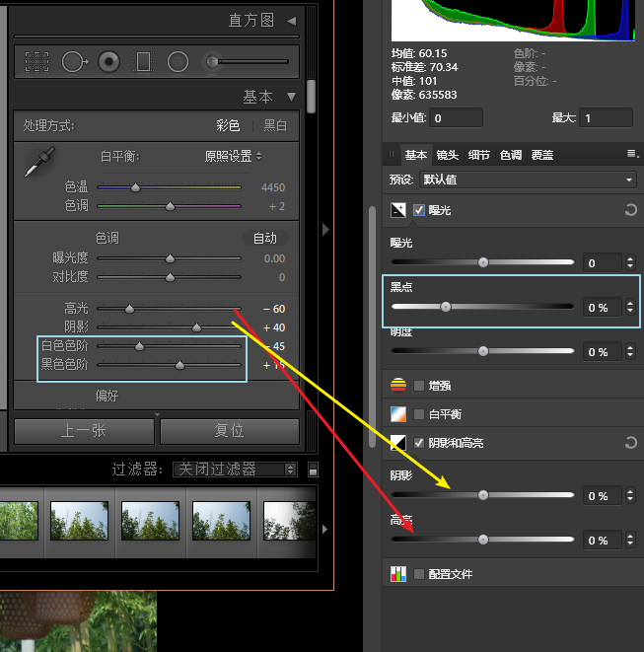Pick the radial filter tool
This screenshot has width=644, height=652.
click(178, 62)
